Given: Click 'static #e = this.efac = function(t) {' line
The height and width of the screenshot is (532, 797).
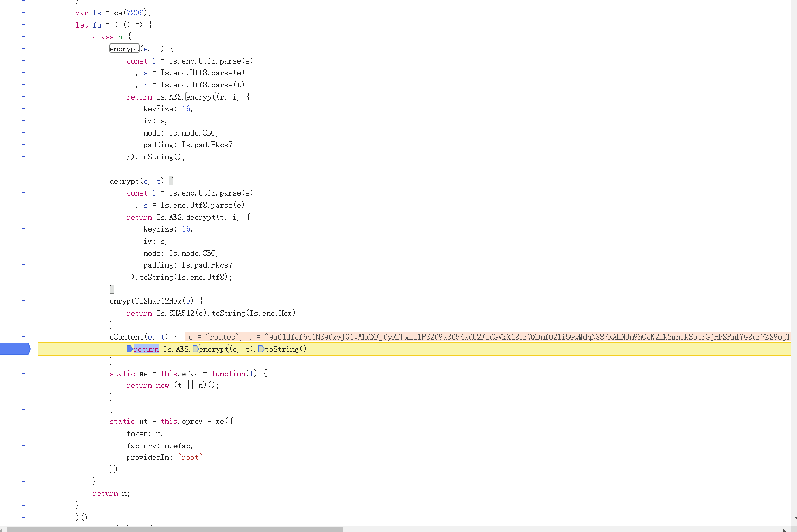Looking at the screenshot, I should [188, 374].
